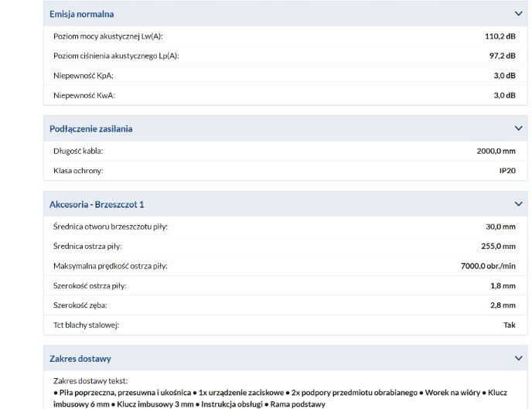Click the Długość kabla label
Screen dimensions: 532x409
point(78,151)
